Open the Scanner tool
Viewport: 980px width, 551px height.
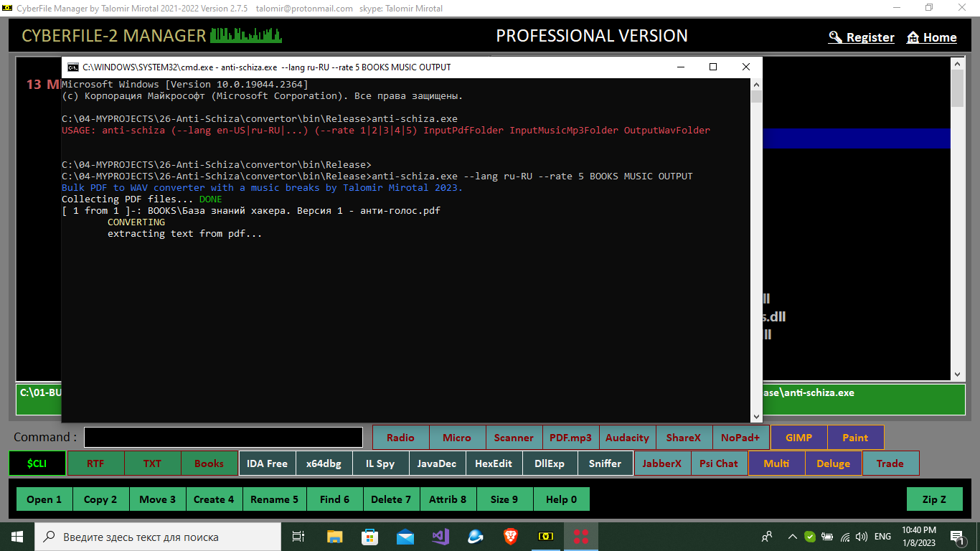[x=514, y=438]
